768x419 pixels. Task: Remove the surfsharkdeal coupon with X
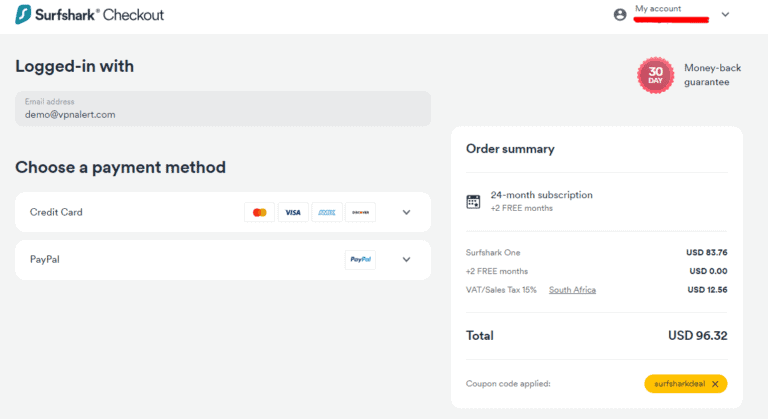coord(715,384)
